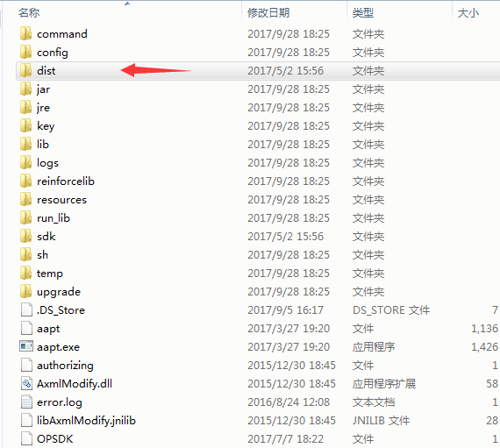Image resolution: width=500 pixels, height=448 pixels.
Task: Select the dist folder icon
Action: [x=25, y=70]
